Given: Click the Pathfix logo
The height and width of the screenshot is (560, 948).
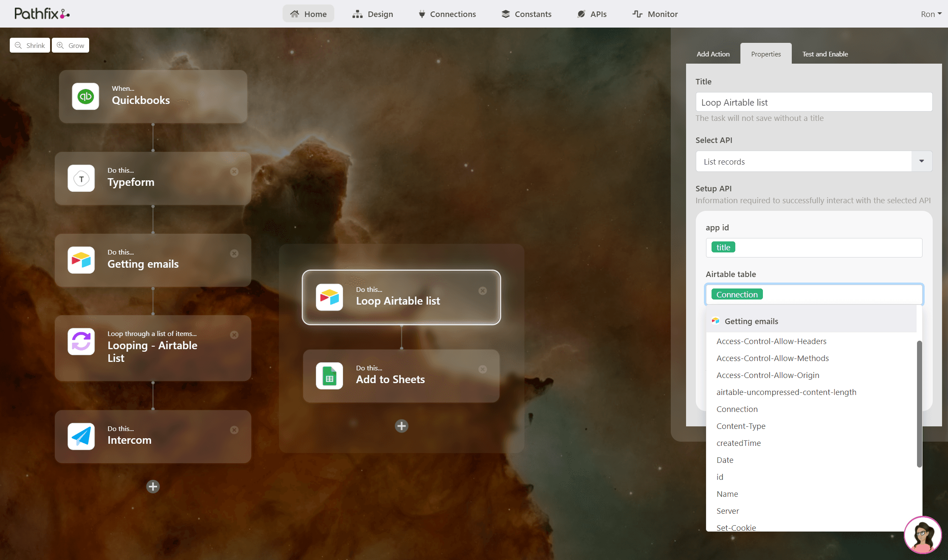Looking at the screenshot, I should (x=41, y=13).
